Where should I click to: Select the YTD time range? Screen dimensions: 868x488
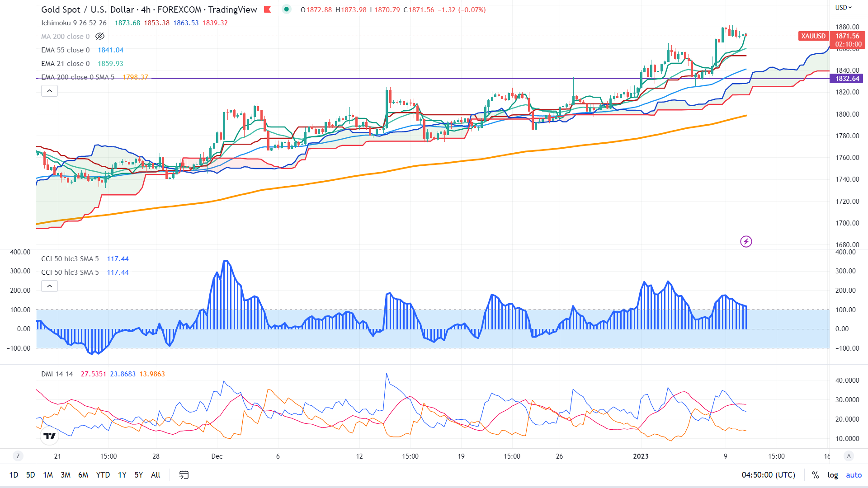[103, 475]
